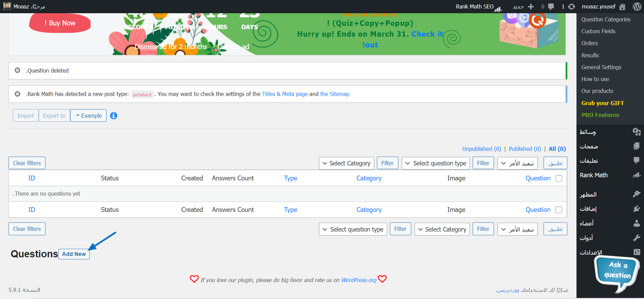
Task: Open the bottom bulk action (تنفيذ الأمر) dropdown
Action: [x=517, y=229]
